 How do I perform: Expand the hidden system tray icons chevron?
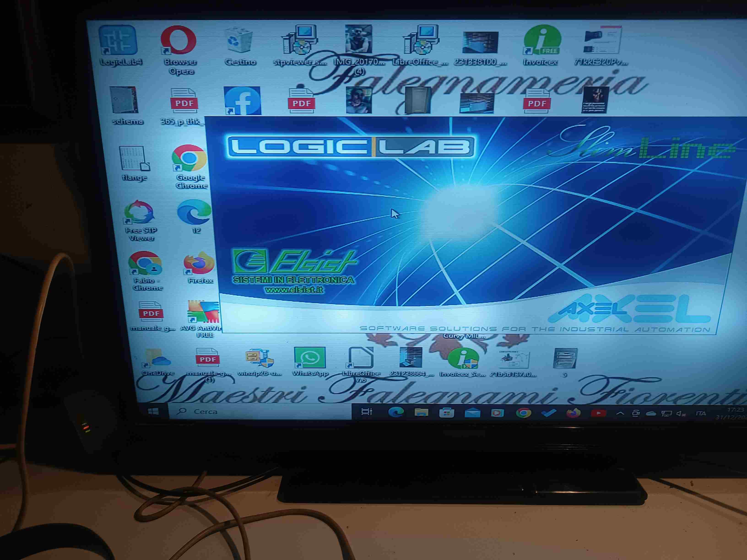point(620,413)
